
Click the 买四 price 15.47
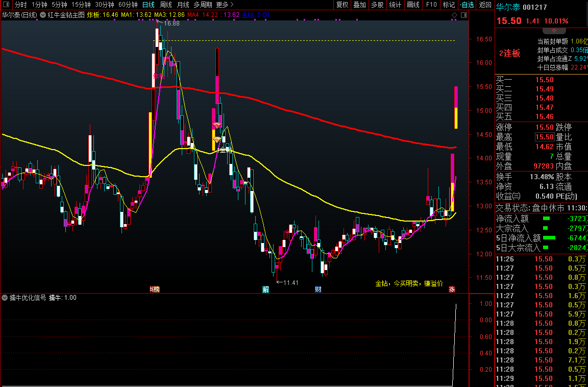pyautogui.click(x=545, y=107)
